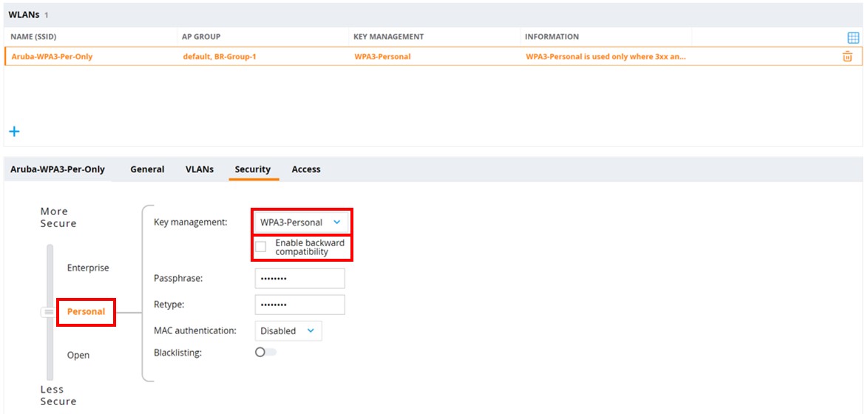
Task: Select the Aruba-WPA3-Per-Only SSID name cell
Action: pyautogui.click(x=52, y=56)
